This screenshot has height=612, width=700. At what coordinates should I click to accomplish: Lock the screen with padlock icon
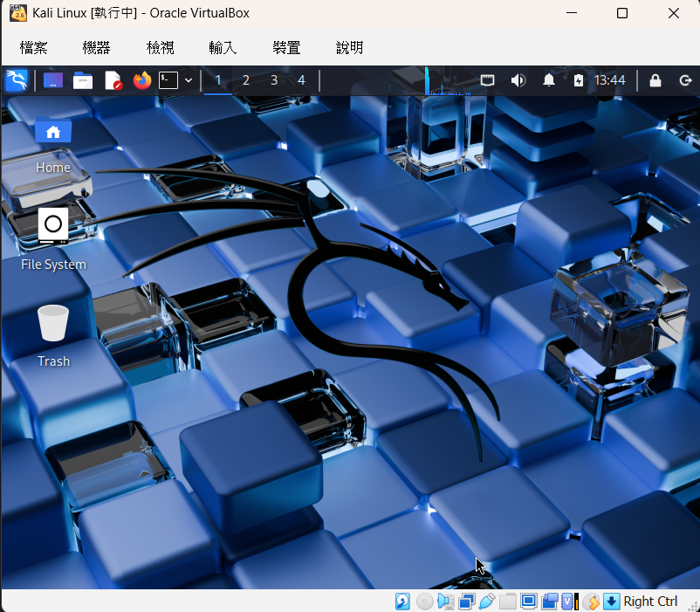click(655, 80)
